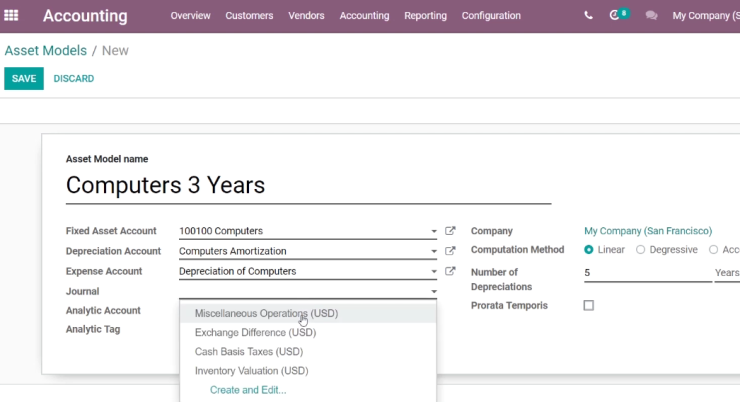Open the activities clock icon
Image resolution: width=740 pixels, height=402 pixels.
[x=614, y=16]
